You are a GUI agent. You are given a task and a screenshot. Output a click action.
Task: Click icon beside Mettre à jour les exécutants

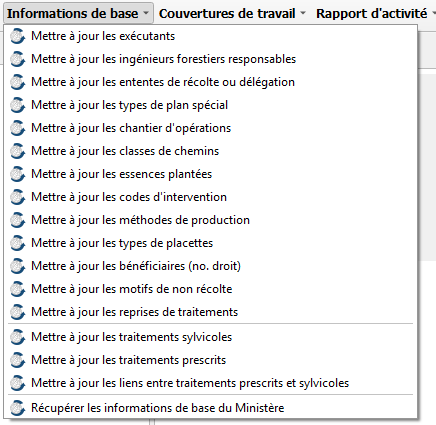tap(17, 36)
